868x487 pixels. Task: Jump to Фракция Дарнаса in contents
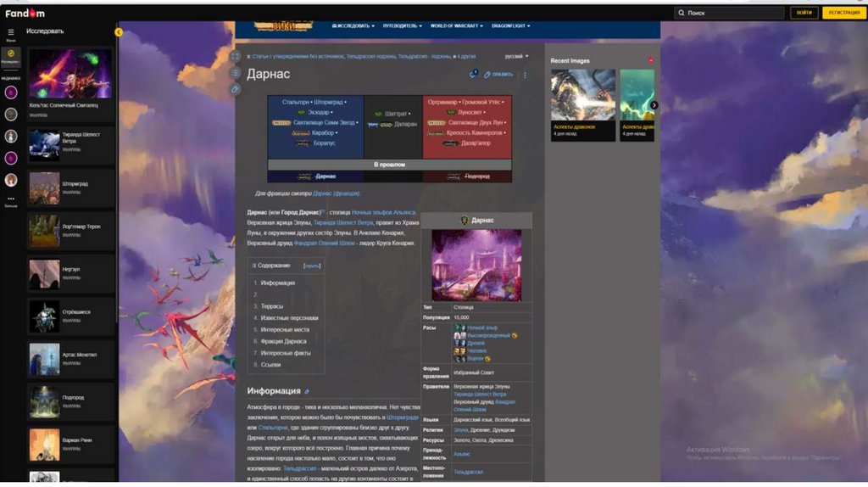(x=283, y=341)
